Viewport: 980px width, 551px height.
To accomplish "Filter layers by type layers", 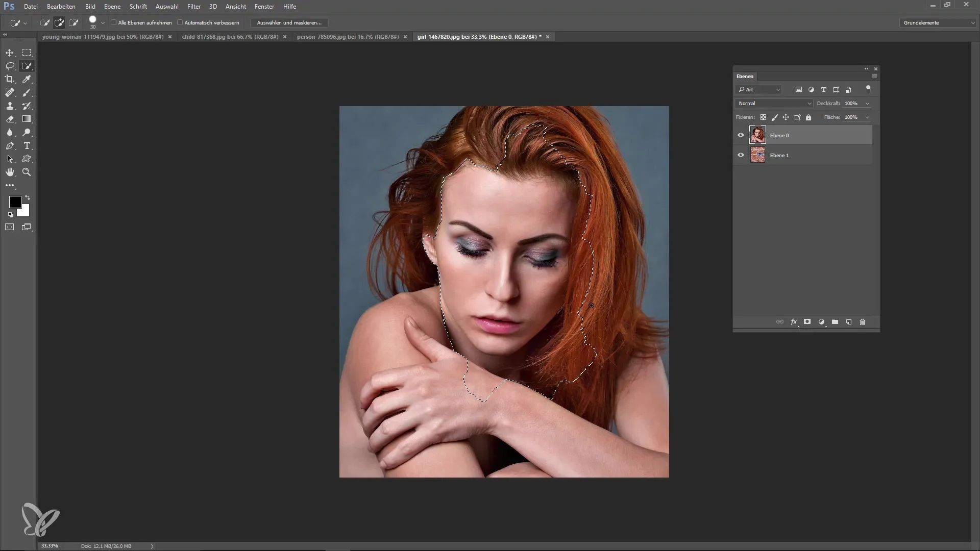I will (823, 90).
